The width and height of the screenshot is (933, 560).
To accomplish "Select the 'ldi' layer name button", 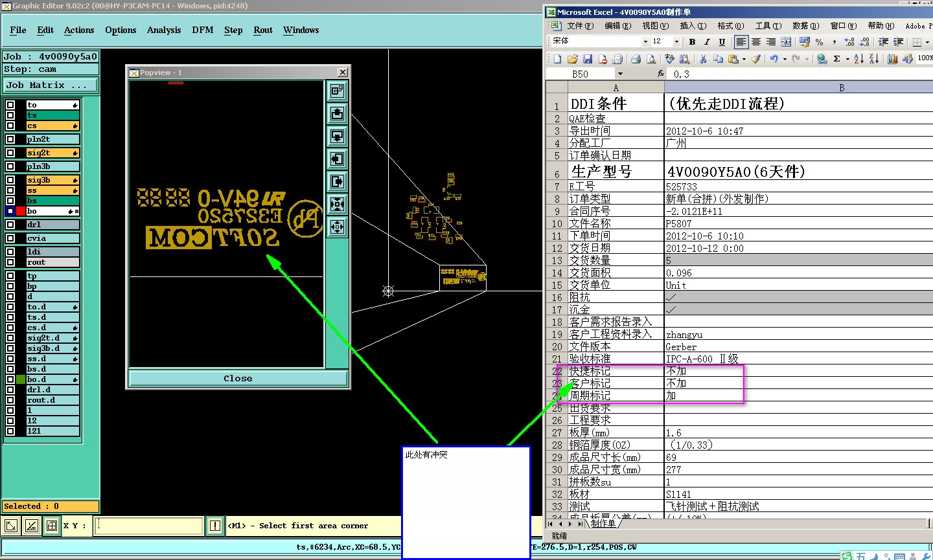I will (52, 252).
